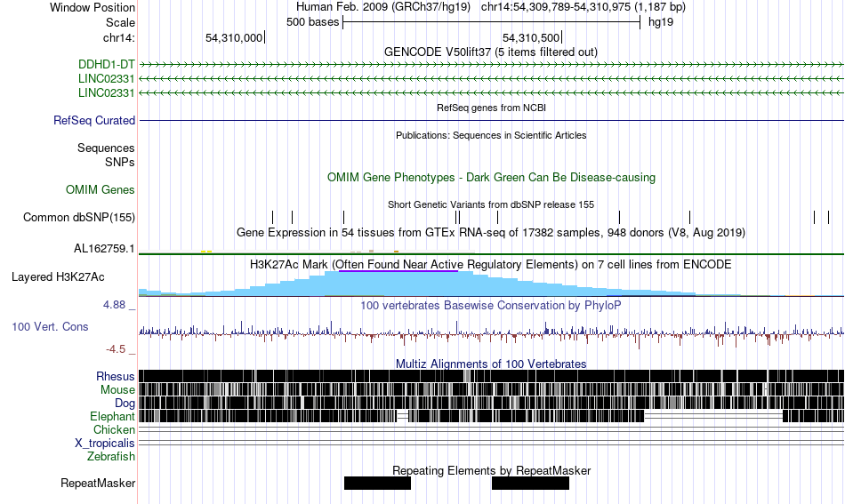Image resolution: width=845 pixels, height=504 pixels.
Task: Click Short Genetic Variants dbSNP title
Action: (491, 204)
